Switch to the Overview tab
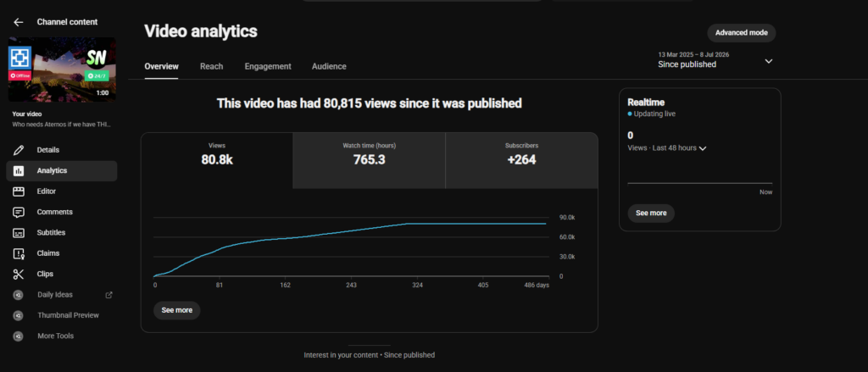The width and height of the screenshot is (868, 372). coord(162,66)
